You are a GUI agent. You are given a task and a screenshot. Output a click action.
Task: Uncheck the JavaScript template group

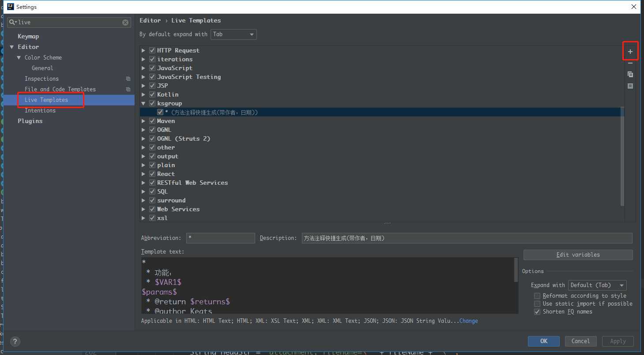(x=152, y=68)
